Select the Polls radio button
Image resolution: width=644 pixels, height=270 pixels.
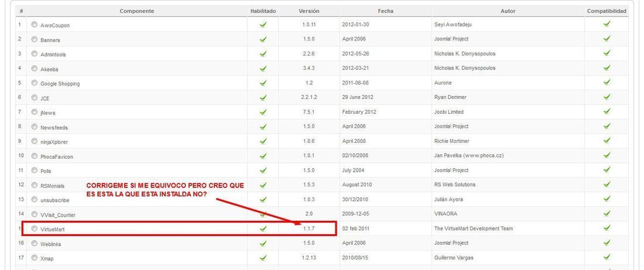point(35,170)
